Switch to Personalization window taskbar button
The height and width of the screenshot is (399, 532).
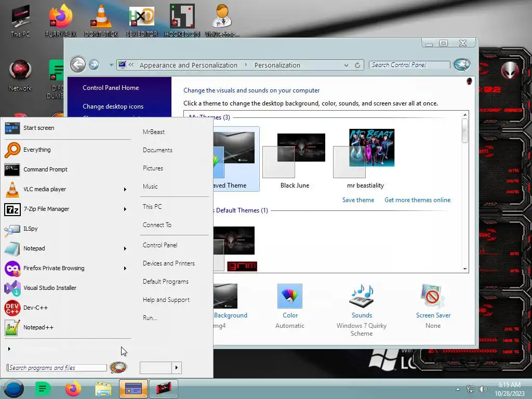(x=134, y=389)
